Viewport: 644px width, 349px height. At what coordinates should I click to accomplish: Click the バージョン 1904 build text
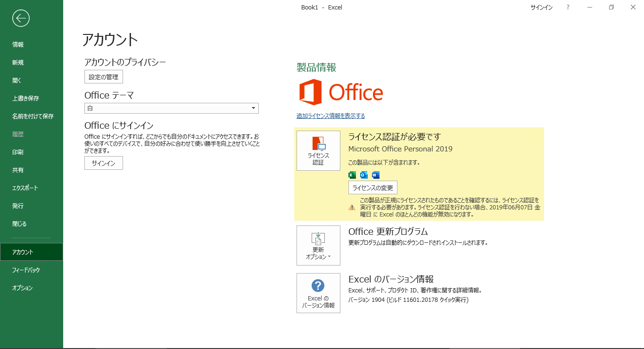click(x=408, y=299)
